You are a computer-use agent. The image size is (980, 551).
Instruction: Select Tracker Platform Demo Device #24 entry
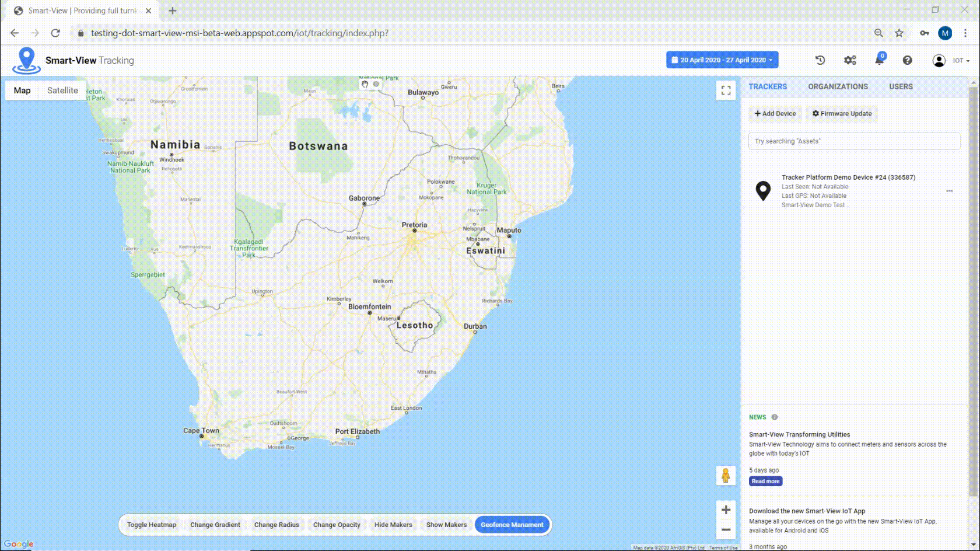(x=854, y=191)
